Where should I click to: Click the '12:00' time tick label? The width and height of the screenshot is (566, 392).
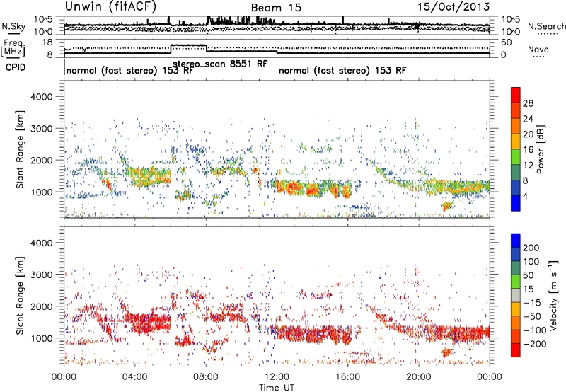point(277,377)
